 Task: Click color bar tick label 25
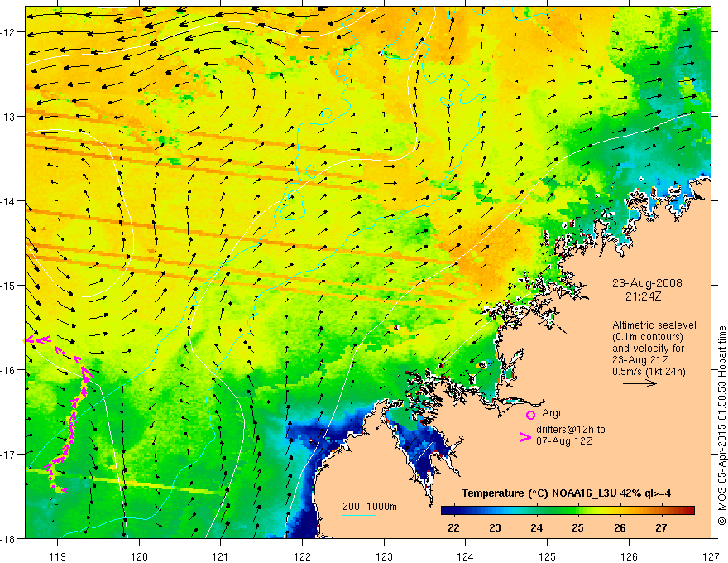[x=578, y=527]
